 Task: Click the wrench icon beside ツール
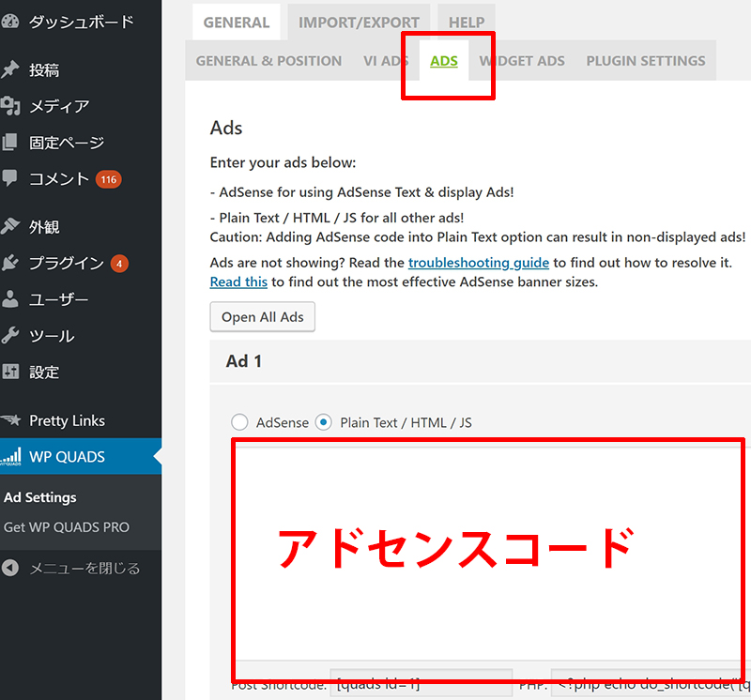click(9, 335)
